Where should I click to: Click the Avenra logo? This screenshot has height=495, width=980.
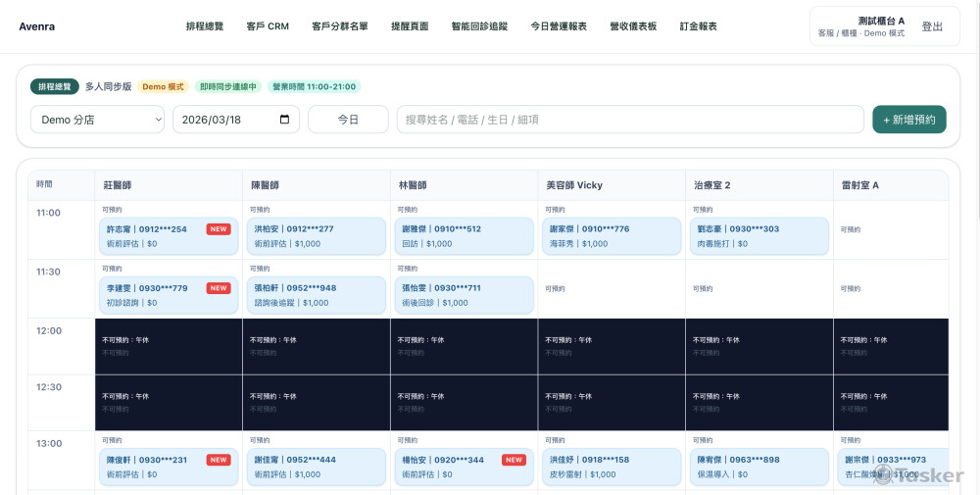point(37,26)
